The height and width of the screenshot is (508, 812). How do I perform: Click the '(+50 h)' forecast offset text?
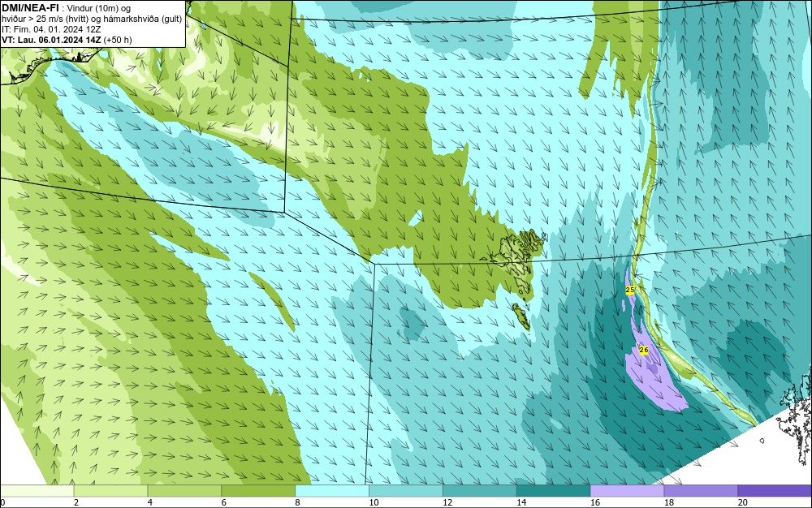(x=118, y=40)
